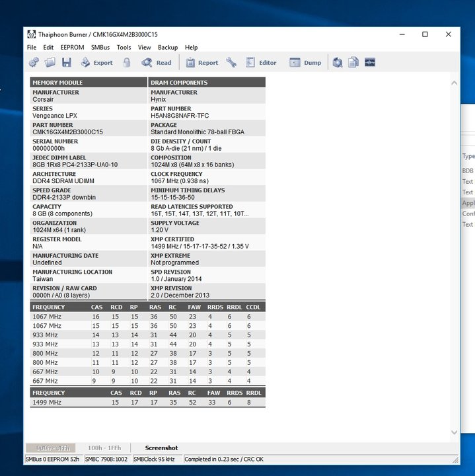Click '15-15-15-36-50' minimum timing delays

(x=173, y=198)
